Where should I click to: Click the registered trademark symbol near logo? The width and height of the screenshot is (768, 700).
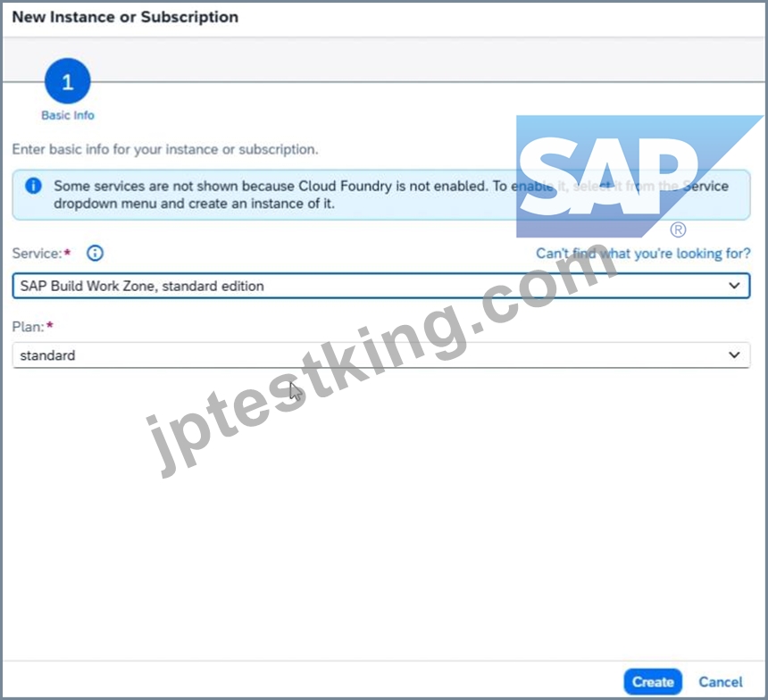click(678, 229)
